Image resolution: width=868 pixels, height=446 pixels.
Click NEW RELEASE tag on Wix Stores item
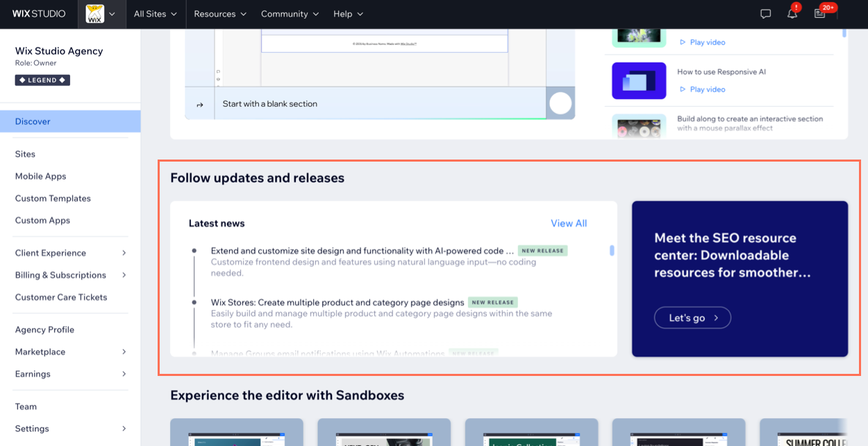[x=493, y=302]
